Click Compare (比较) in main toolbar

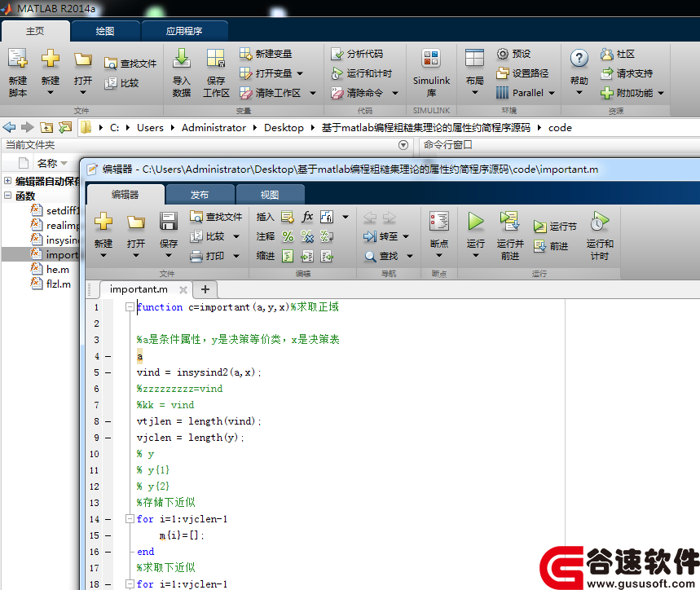pyautogui.click(x=121, y=83)
